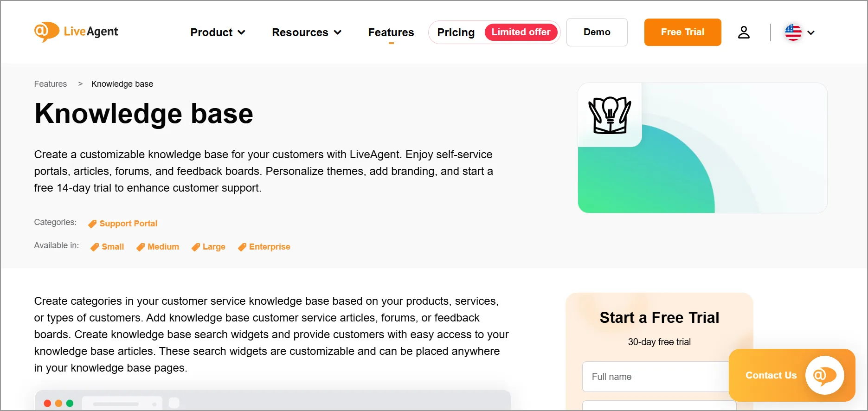Screen dimensions: 868x411
Task: Click the tag icon next to Medium
Action: [140, 247]
